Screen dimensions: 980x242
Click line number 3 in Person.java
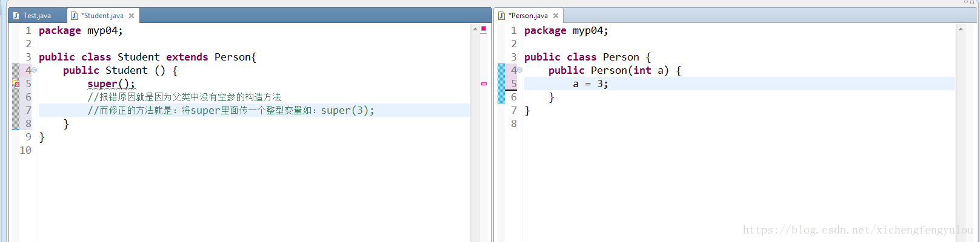[x=514, y=57]
